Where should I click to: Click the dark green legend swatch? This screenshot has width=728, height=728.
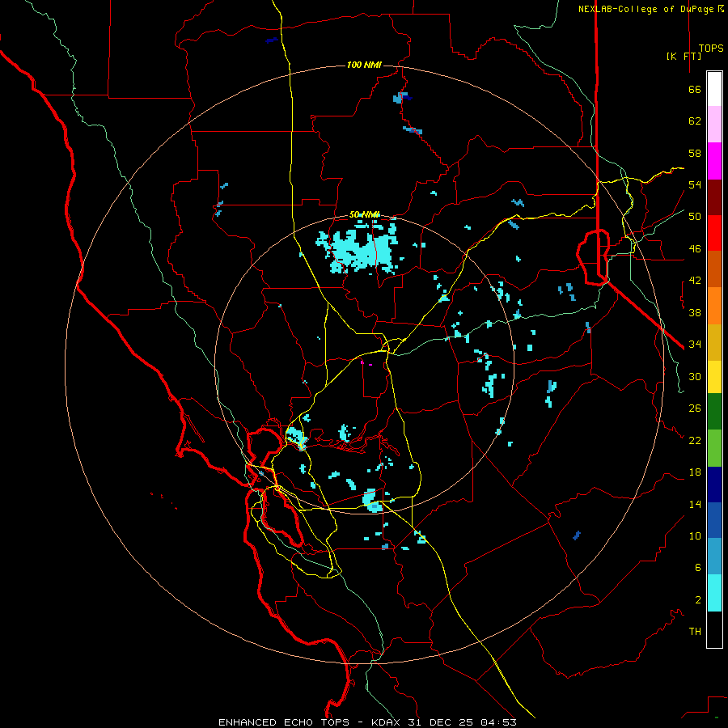[714, 412]
